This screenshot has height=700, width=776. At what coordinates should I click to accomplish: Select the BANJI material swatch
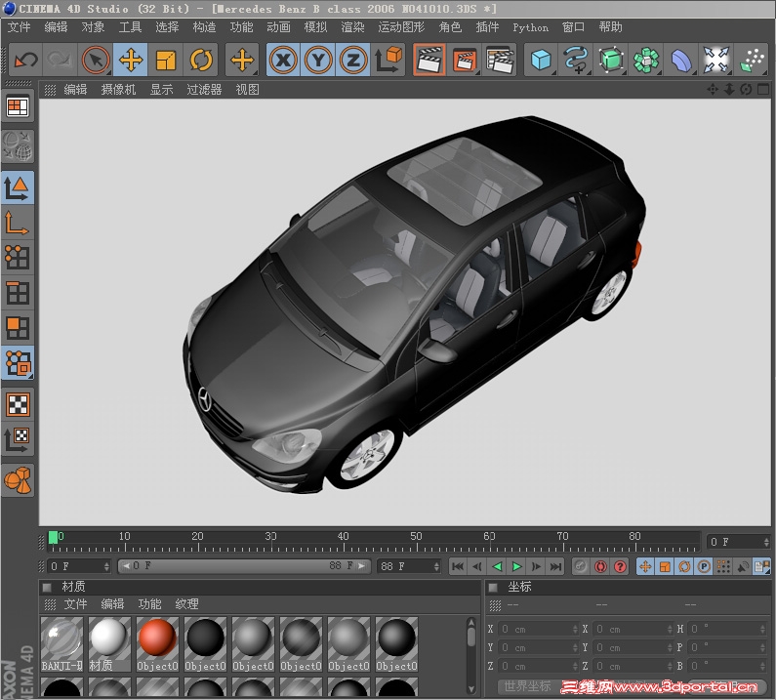pyautogui.click(x=61, y=644)
